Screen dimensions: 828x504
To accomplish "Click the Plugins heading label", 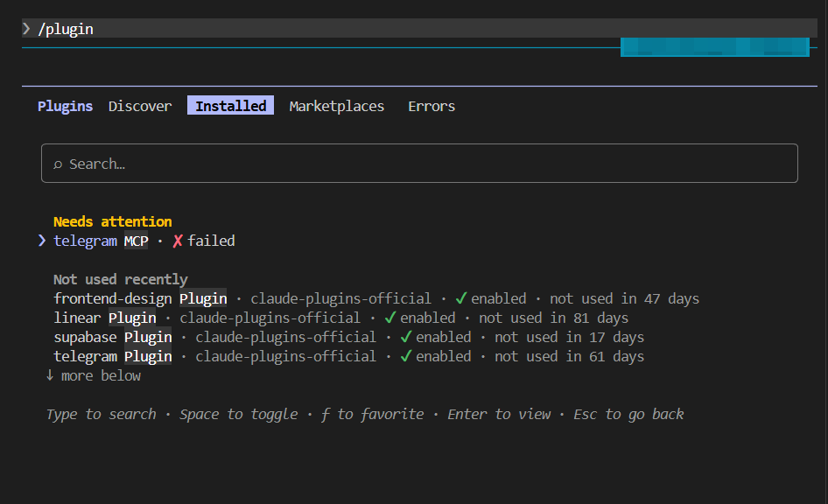I will click(65, 106).
